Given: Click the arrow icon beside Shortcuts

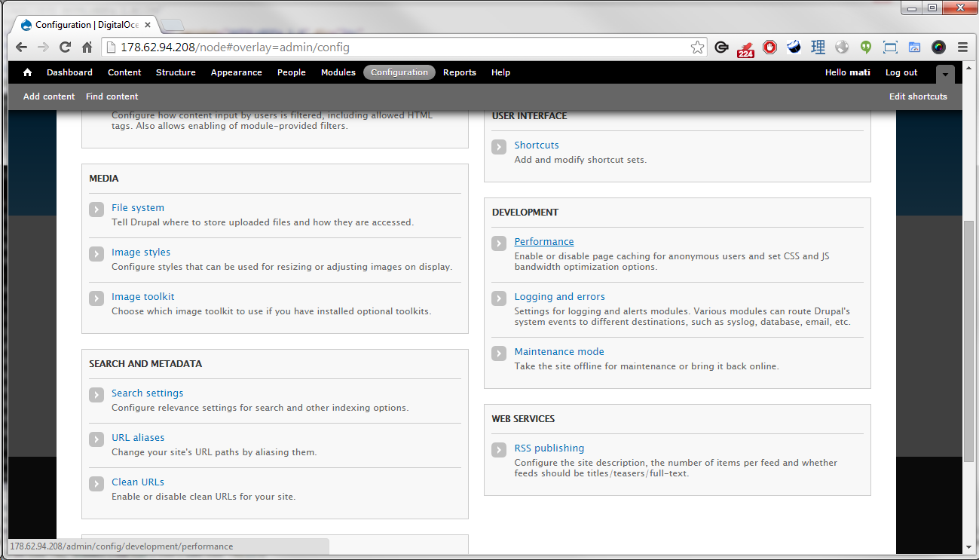Looking at the screenshot, I should [x=499, y=147].
